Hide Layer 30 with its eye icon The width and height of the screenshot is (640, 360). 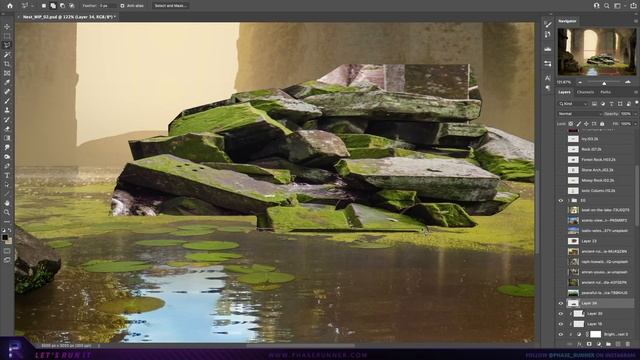pyautogui.click(x=561, y=313)
